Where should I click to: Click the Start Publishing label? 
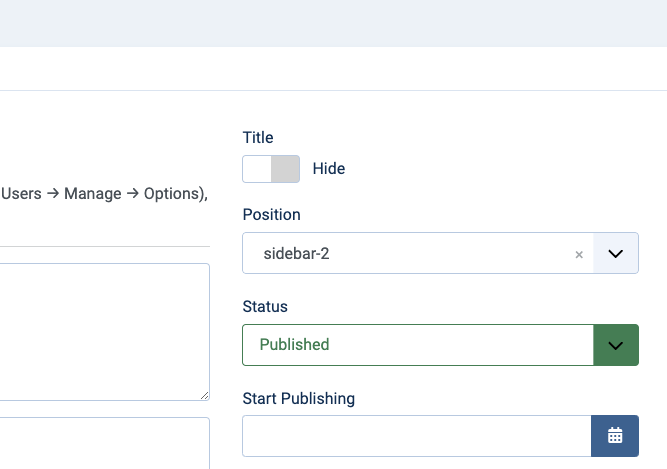tap(298, 398)
